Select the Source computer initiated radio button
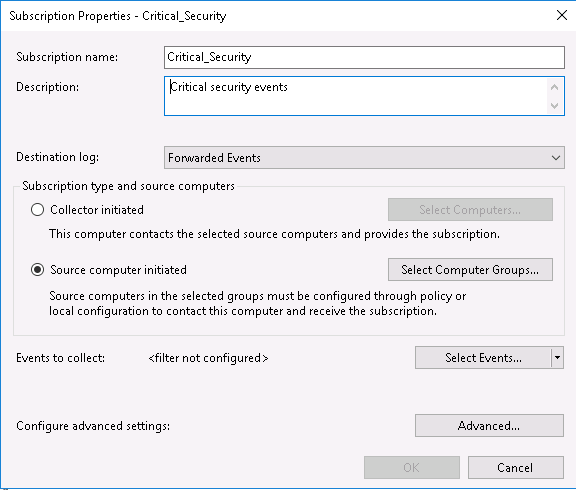 37,270
